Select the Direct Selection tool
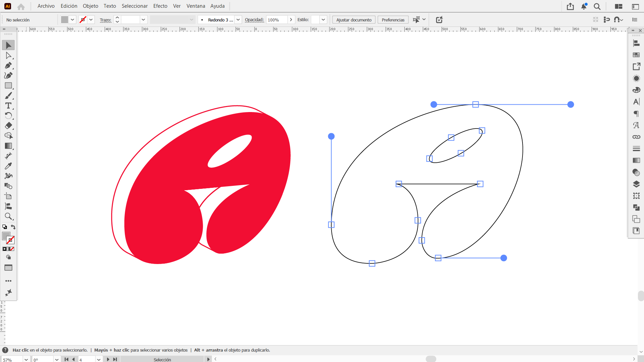 point(8,55)
